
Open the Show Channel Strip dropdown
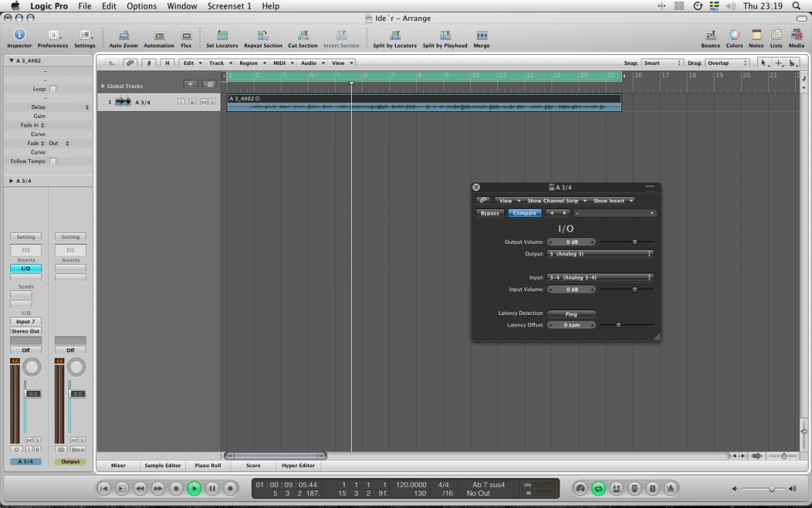point(556,200)
